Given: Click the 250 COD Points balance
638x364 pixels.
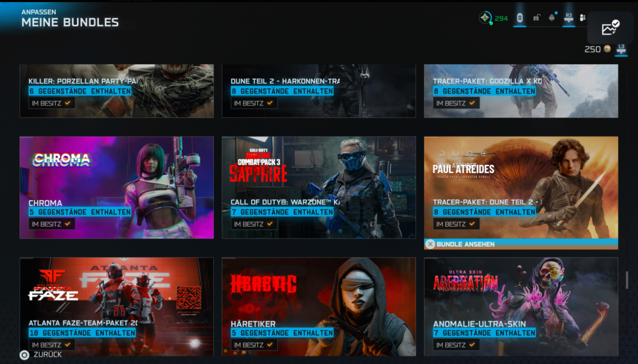Looking at the screenshot, I should pos(593,49).
